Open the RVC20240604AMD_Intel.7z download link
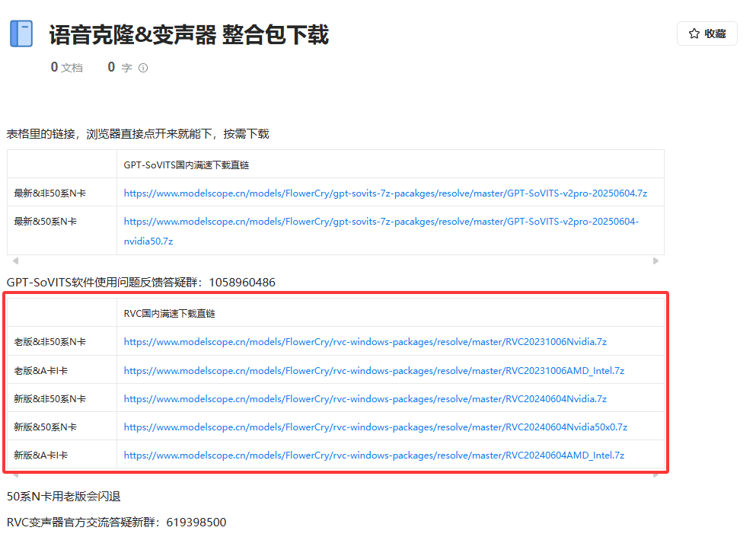Image resolution: width=756 pixels, height=537 pixels. (x=374, y=455)
